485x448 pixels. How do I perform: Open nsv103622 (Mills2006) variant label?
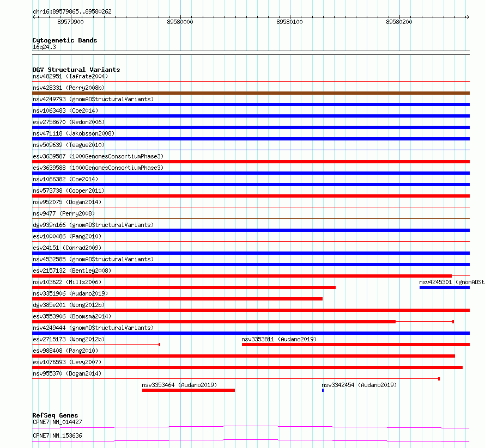67,282
